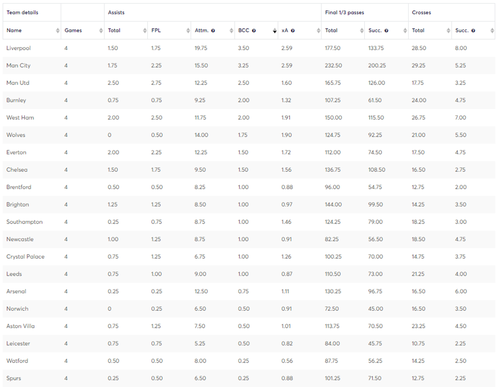The width and height of the screenshot is (500, 387).
Task: Click Crystal Palace's xA value 1.26
Action: point(286,256)
